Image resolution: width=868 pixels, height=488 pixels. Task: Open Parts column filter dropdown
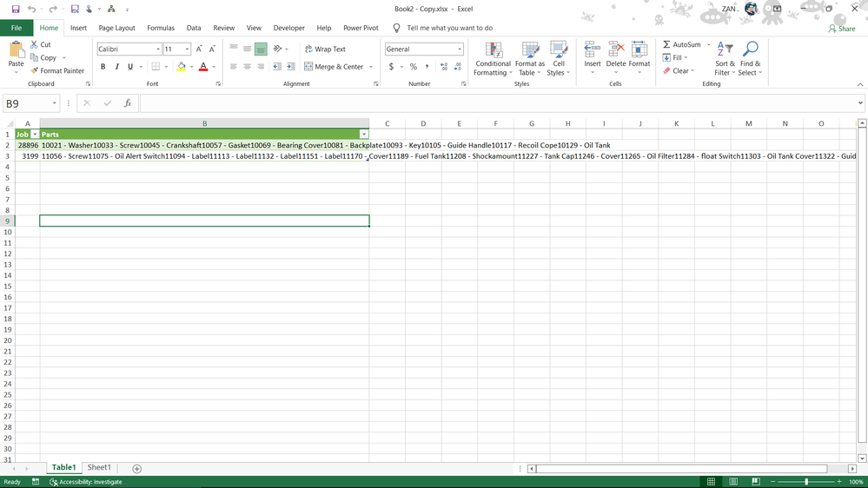364,135
